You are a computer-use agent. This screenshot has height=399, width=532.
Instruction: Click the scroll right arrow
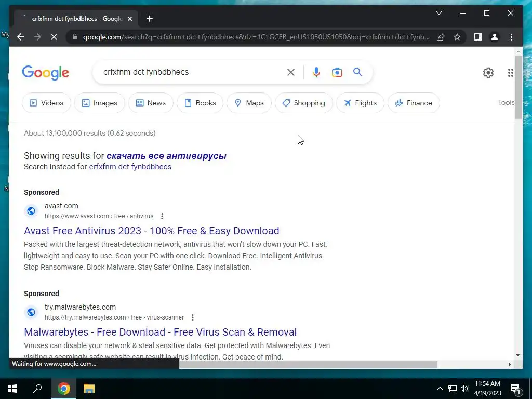[x=509, y=364]
